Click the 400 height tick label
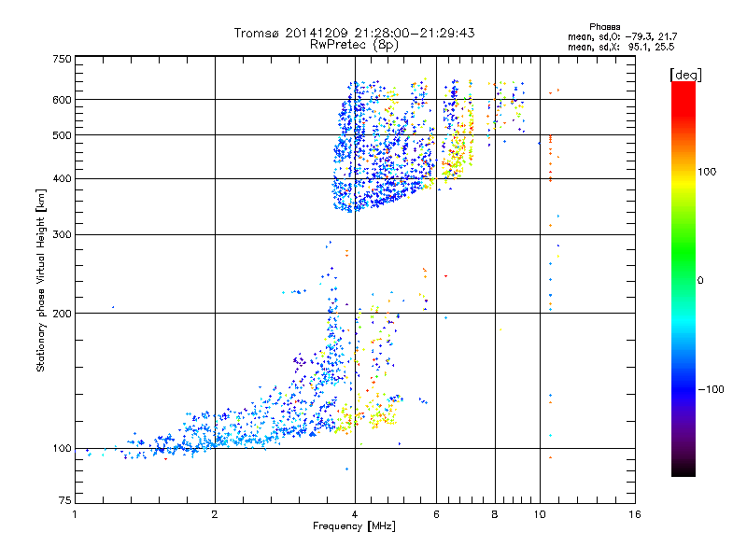Screen dimensions: 747x560 point(63,178)
